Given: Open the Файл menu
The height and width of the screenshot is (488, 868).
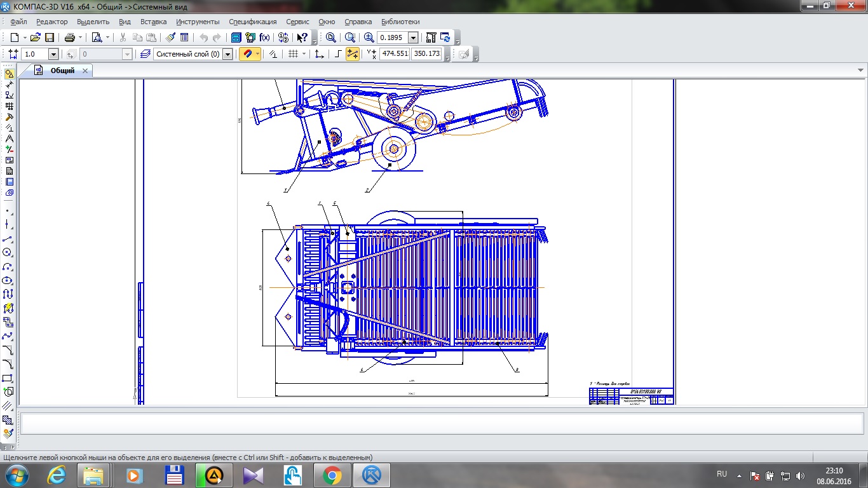Looking at the screenshot, I should tap(18, 22).
